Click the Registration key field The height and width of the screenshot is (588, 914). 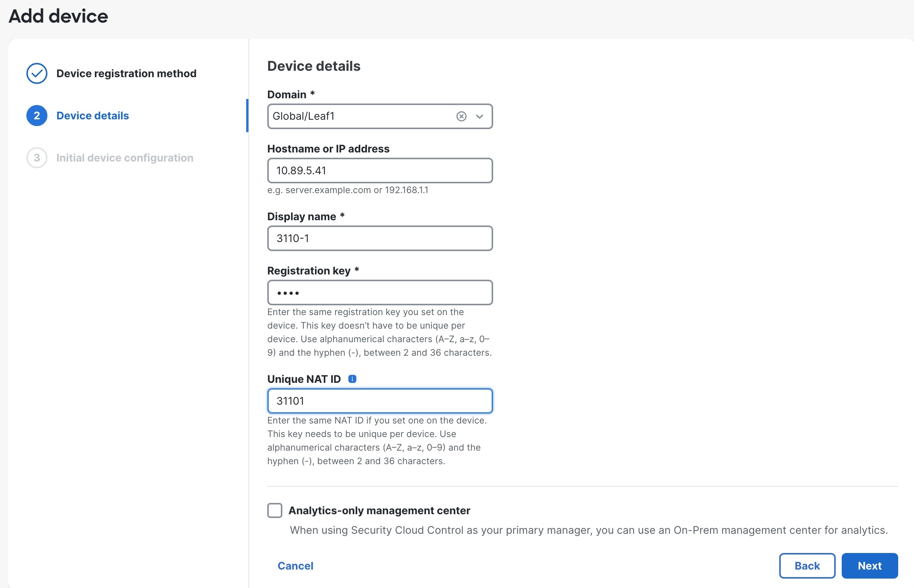pos(379,293)
